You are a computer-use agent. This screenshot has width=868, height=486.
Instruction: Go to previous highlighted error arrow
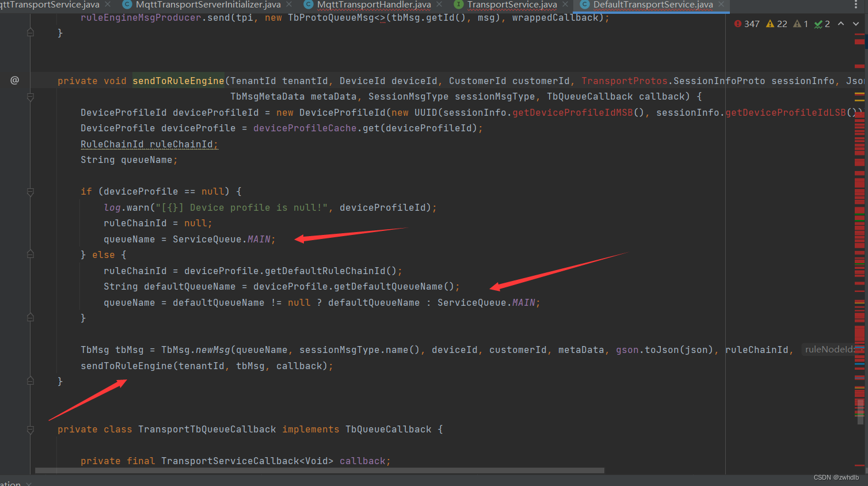point(841,24)
